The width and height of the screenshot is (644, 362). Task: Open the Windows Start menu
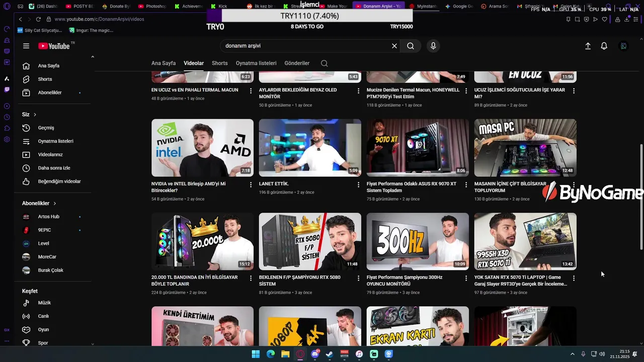tap(256, 354)
